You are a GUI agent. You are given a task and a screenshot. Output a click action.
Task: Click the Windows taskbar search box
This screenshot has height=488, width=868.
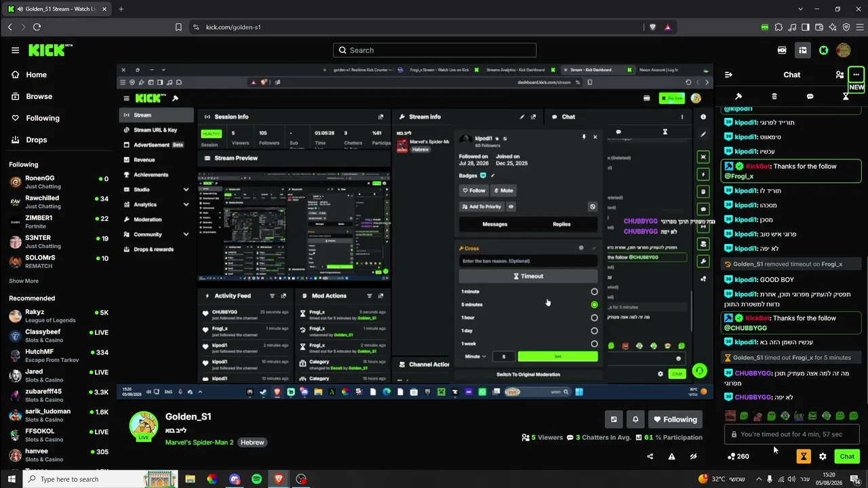point(101,479)
